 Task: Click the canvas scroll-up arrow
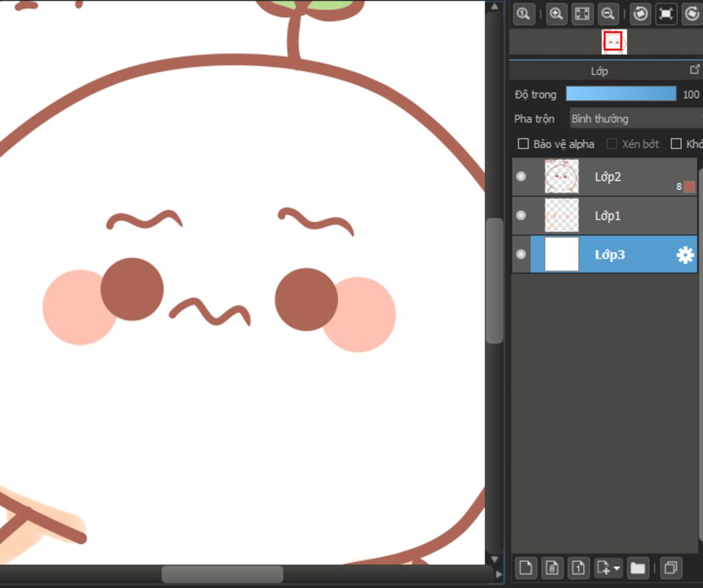(x=494, y=7)
